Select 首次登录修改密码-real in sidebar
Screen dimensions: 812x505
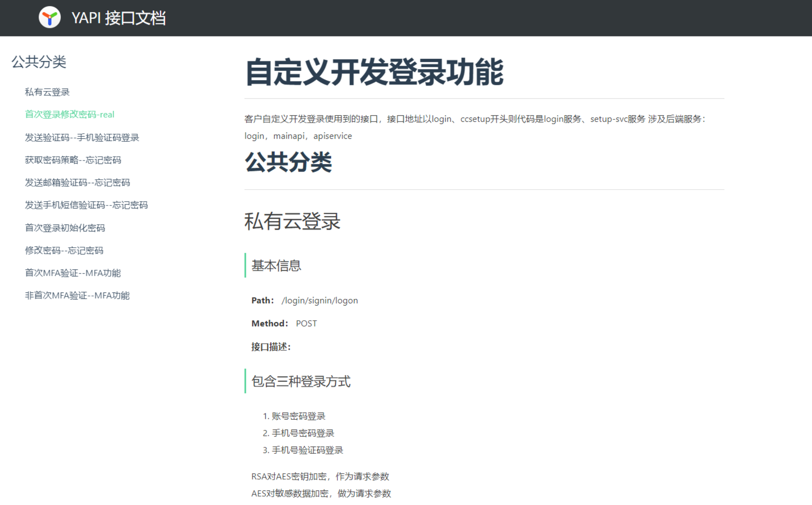[x=69, y=114]
